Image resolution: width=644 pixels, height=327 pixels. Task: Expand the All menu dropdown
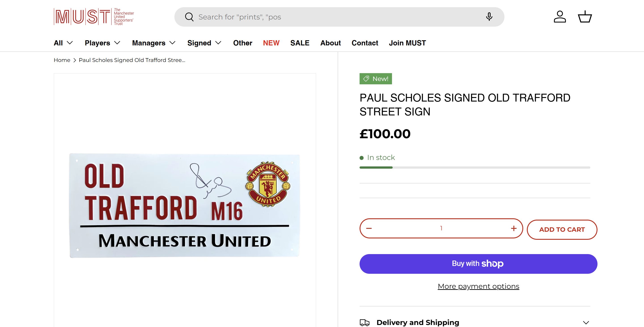click(x=63, y=43)
